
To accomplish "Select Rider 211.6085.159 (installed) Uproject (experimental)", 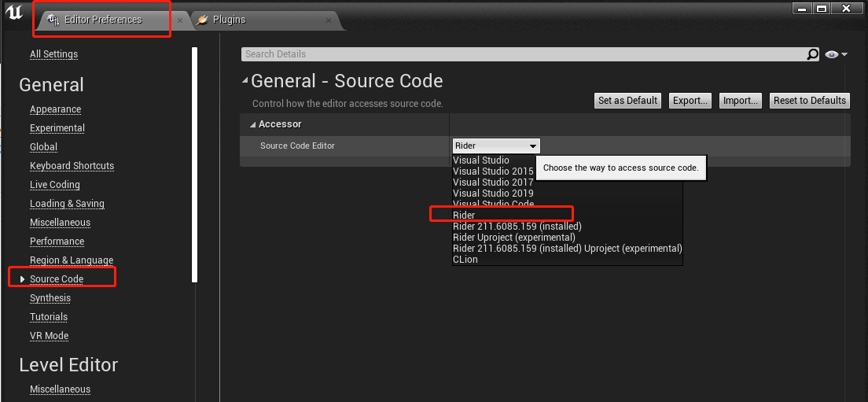I will (567, 248).
